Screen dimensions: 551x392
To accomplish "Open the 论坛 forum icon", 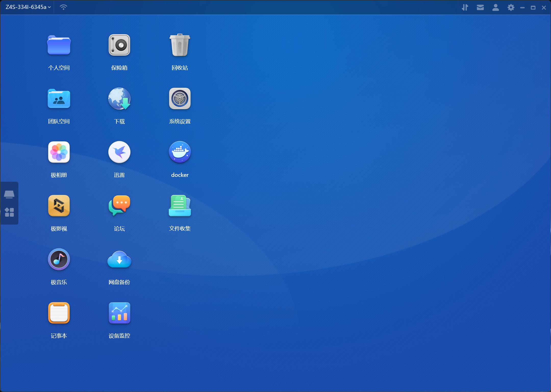I will [x=119, y=206].
